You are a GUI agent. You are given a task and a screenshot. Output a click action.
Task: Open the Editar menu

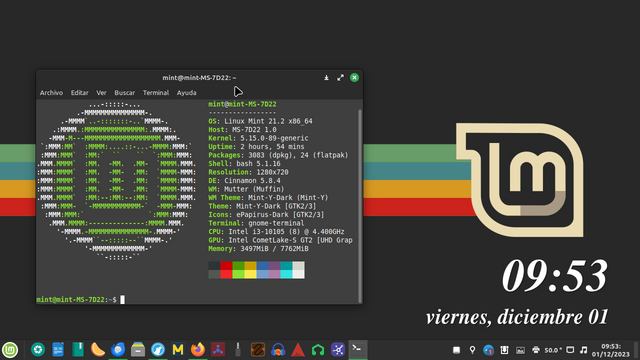pyautogui.click(x=80, y=93)
